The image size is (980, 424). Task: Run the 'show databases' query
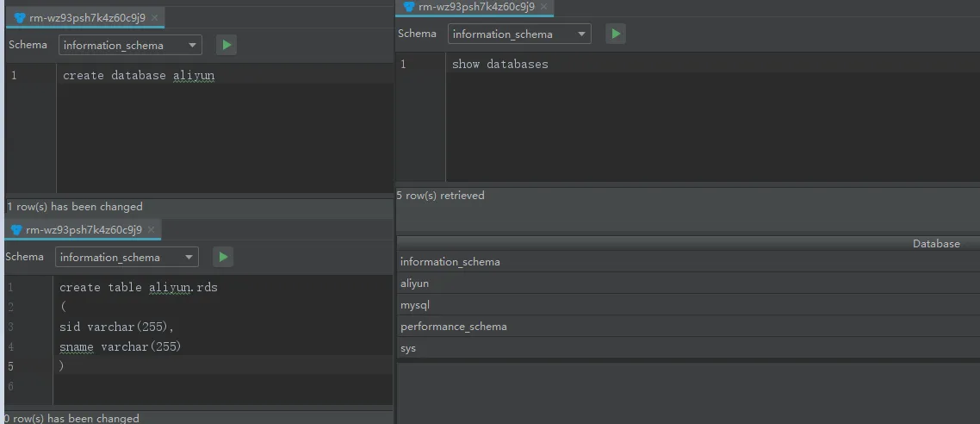point(616,34)
